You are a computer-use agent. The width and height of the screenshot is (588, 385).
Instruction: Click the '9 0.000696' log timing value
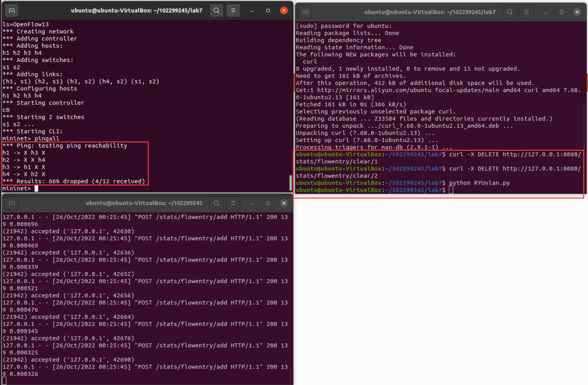coord(20,224)
